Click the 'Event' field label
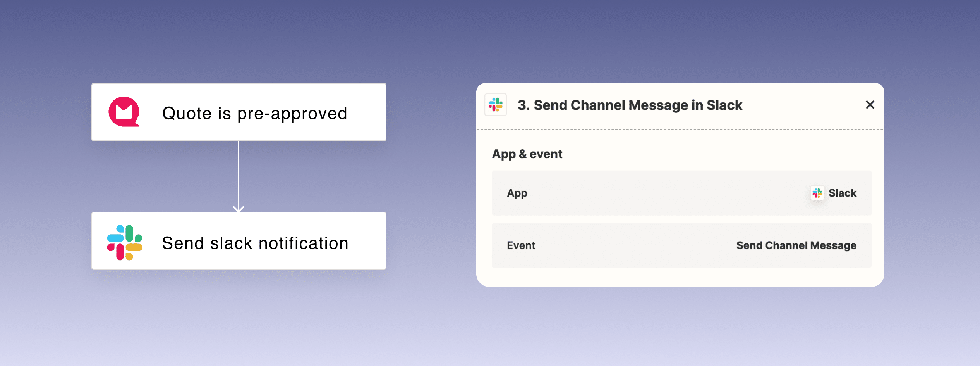Viewport: 980px width, 366px height. [521, 245]
